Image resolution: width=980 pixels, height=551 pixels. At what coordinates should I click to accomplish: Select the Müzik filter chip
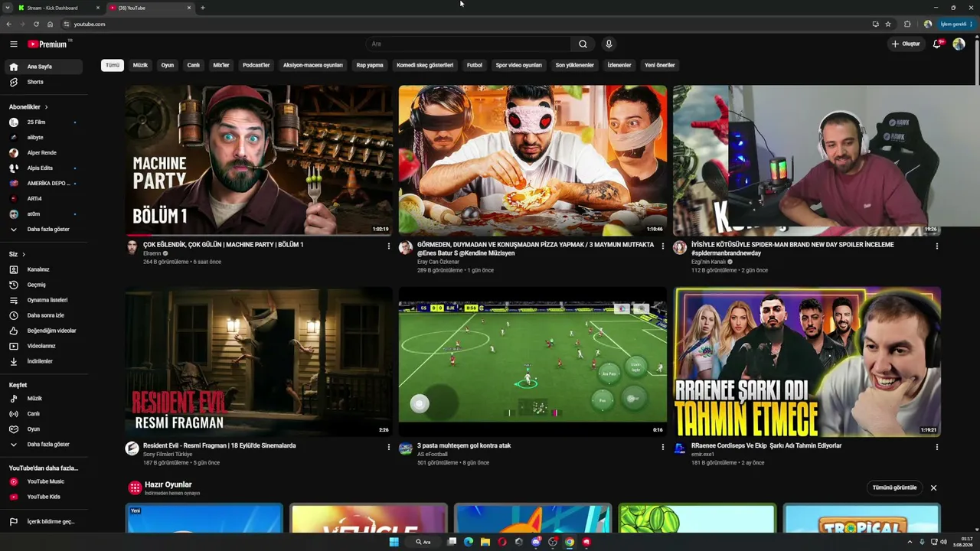(x=140, y=65)
